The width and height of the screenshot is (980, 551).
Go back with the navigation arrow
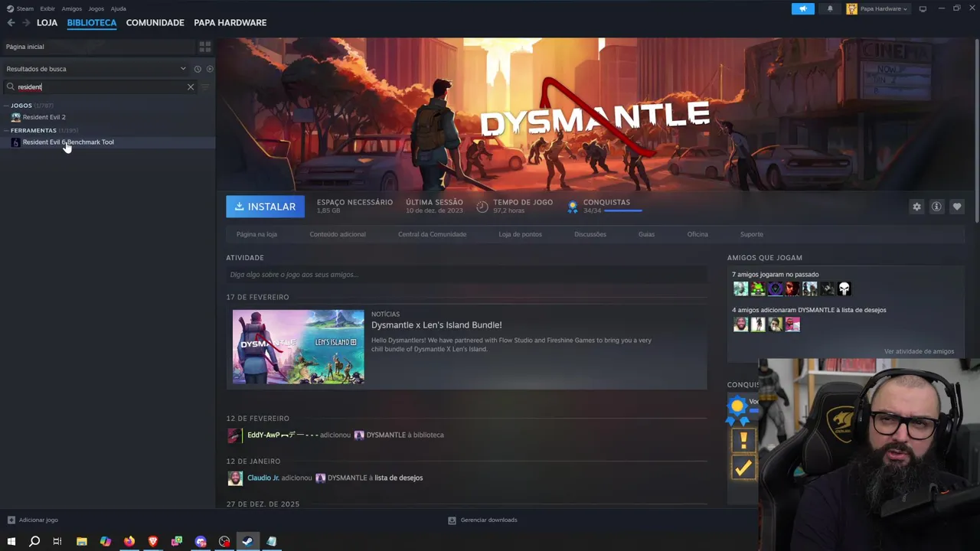[11, 23]
